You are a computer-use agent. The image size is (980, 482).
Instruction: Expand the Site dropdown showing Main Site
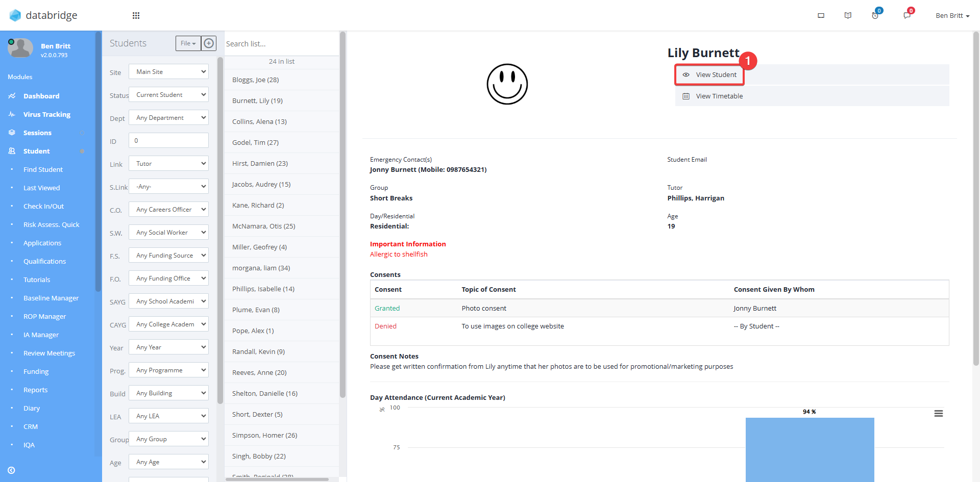pos(168,72)
